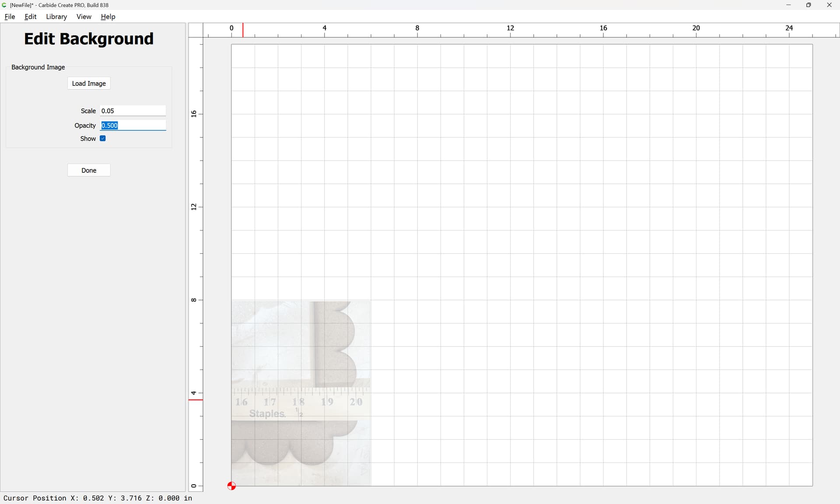Click the Load Image button
The width and height of the screenshot is (840, 504).
click(x=89, y=83)
